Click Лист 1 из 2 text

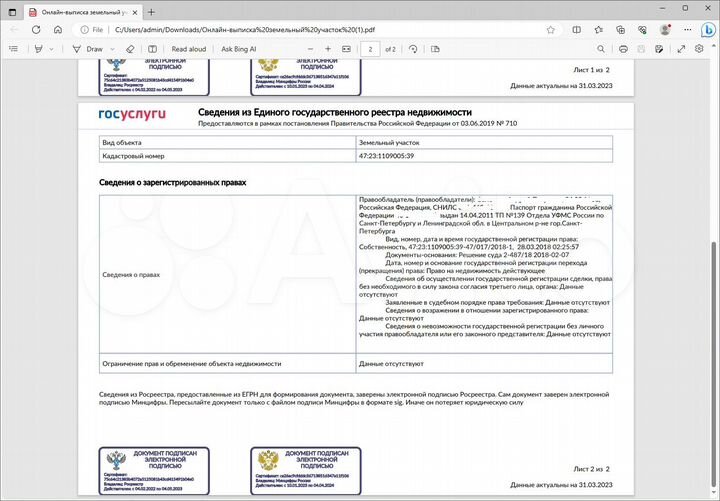[591, 70]
